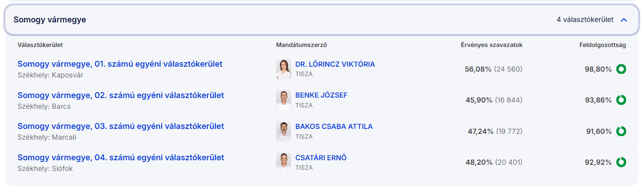
Task: Click the Somogy vármegye accordion header
Action: [x=50, y=20]
